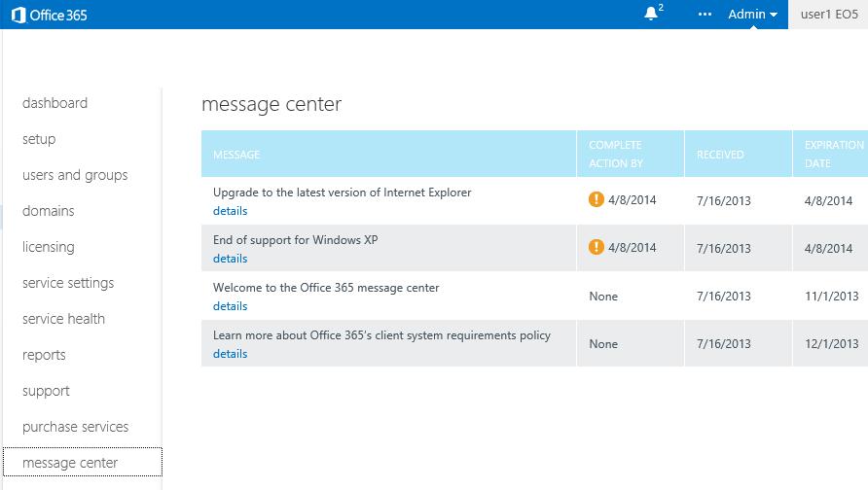
Task: View details for Internet Explorer upgrade message
Action: pyautogui.click(x=231, y=211)
